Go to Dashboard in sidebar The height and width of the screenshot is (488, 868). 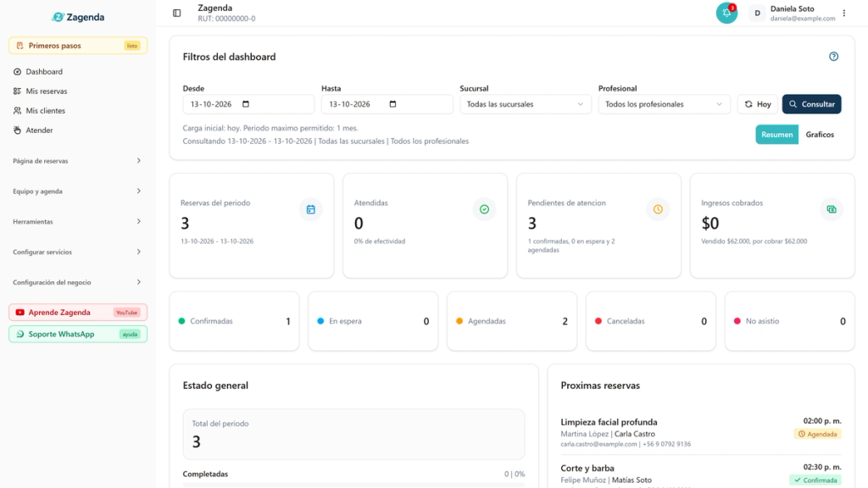[x=77, y=72]
